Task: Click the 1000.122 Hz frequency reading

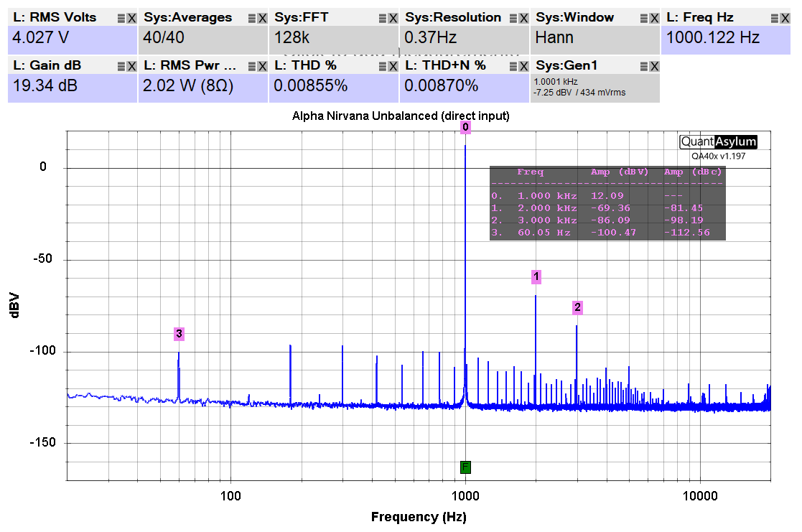Action: point(713,38)
